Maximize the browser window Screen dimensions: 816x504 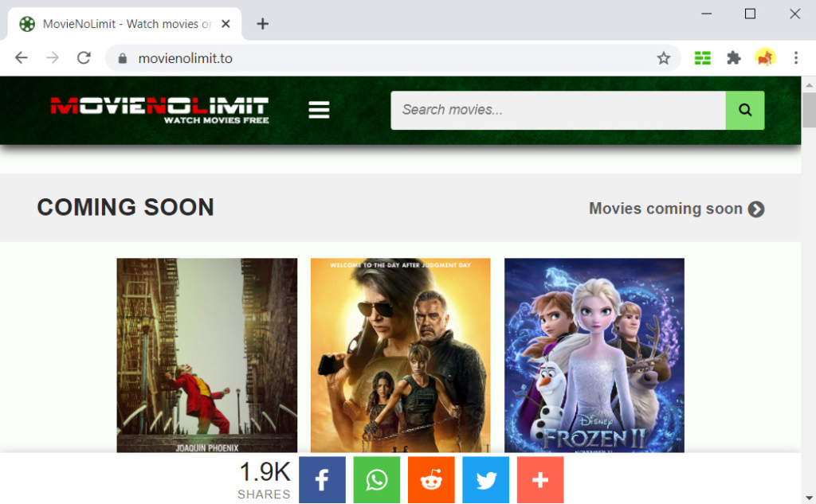click(x=750, y=14)
